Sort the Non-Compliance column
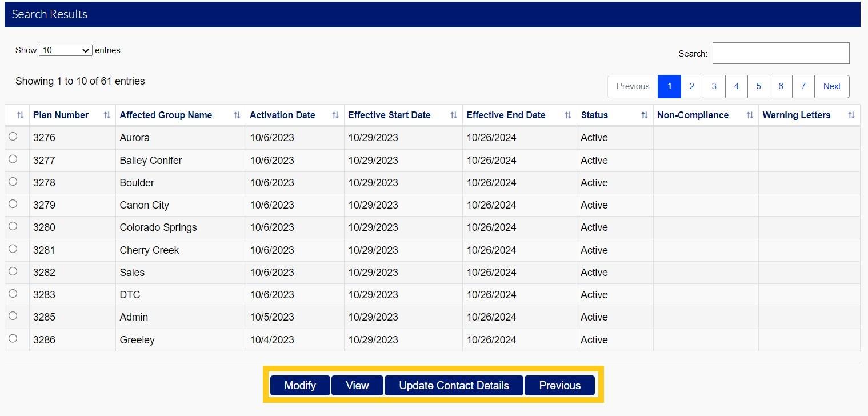The height and width of the screenshot is (416, 868). 750,115
